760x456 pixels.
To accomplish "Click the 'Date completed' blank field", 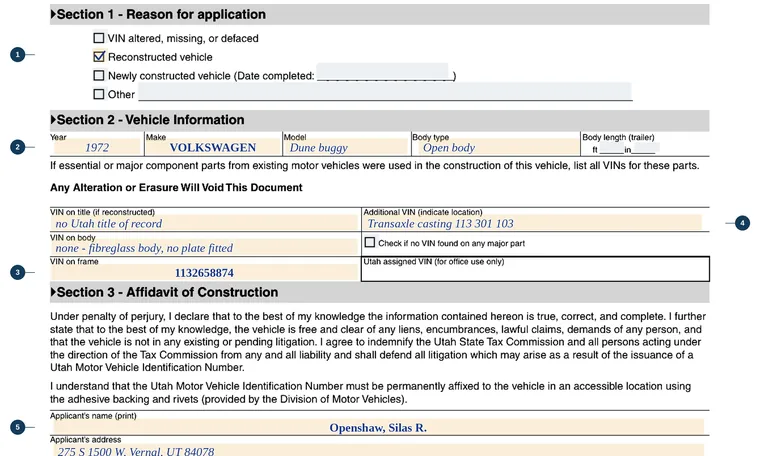I will (382, 72).
